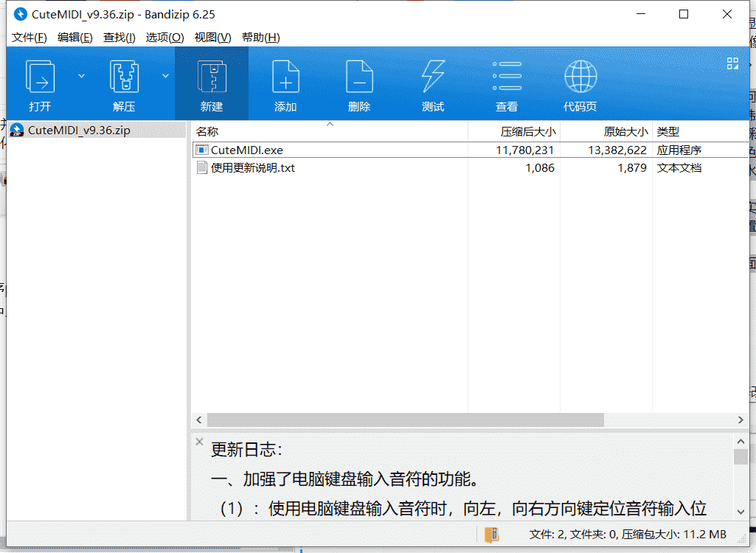The width and height of the screenshot is (756, 553).
Task: Click the 更新日志 heading in comment panel
Action: click(246, 450)
